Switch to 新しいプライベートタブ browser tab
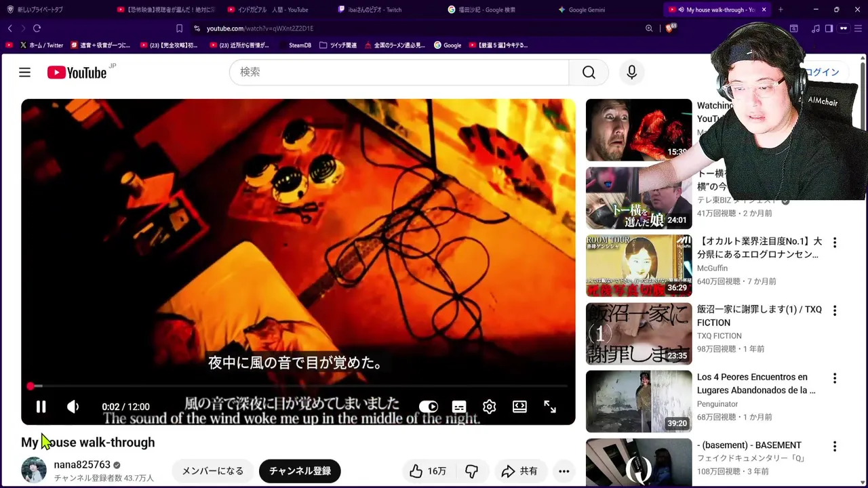 pyautogui.click(x=54, y=9)
